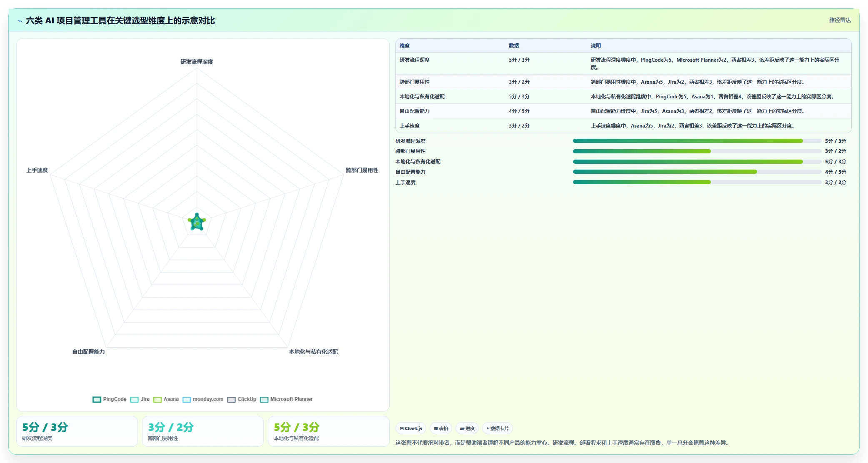Click the Chart.js tag chip

coord(411,428)
